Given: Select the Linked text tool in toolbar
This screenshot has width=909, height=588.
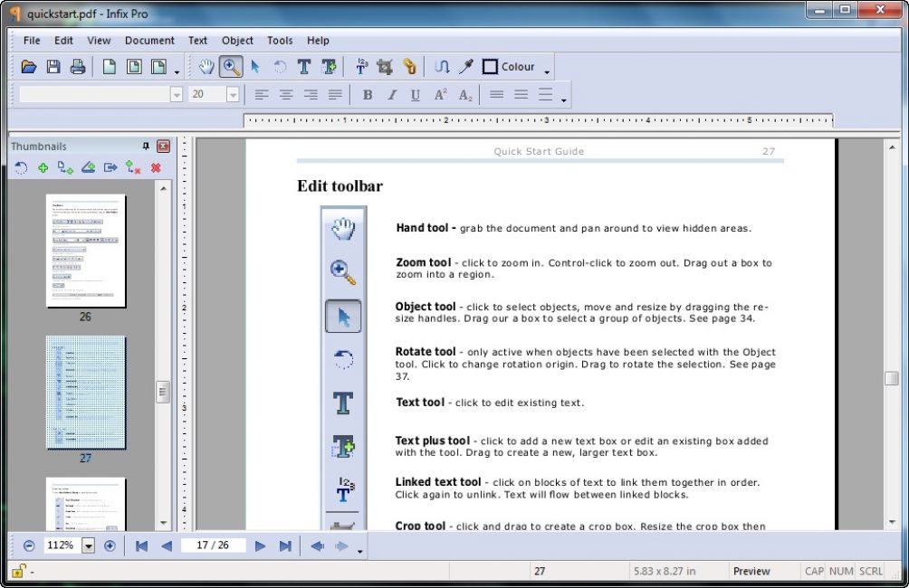Looking at the screenshot, I should (361, 67).
